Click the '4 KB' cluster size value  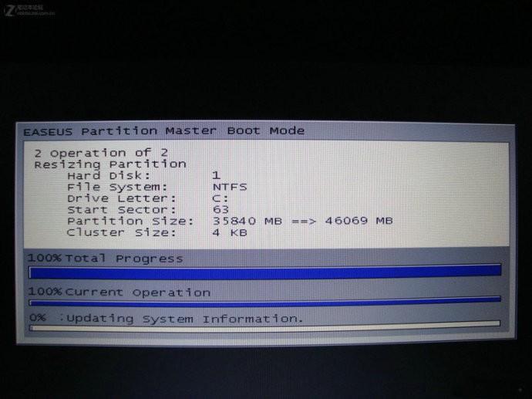(230, 232)
